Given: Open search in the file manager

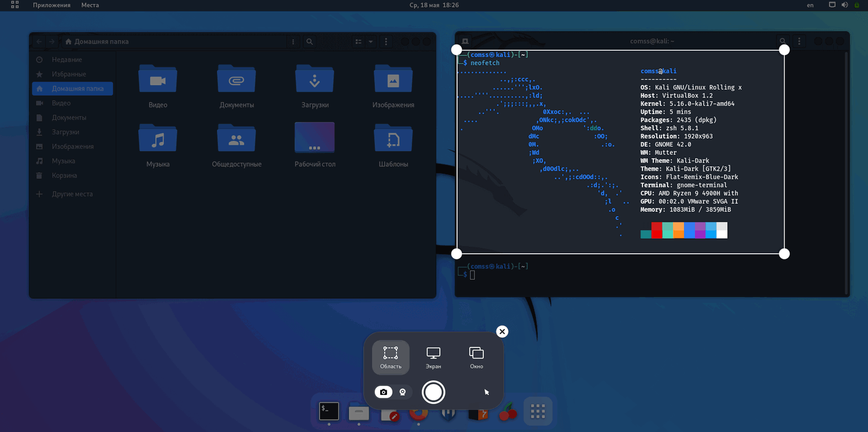Looking at the screenshot, I should [x=310, y=42].
